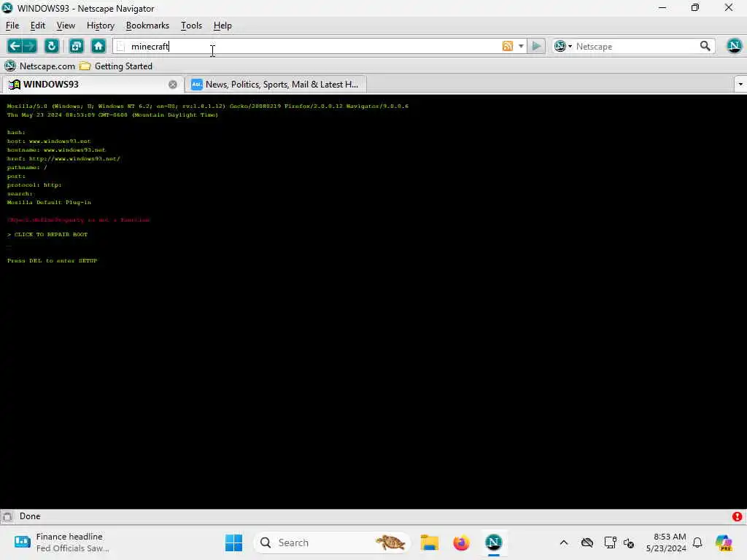This screenshot has width=747, height=560.
Task: Click the Mozilla user agent text line
Action: tap(208, 106)
